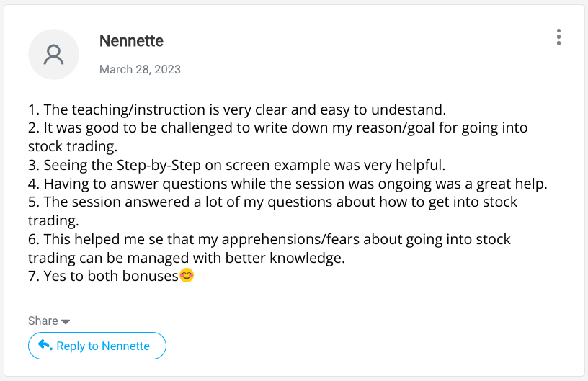This screenshot has height=381, width=588.
Task: Click the 'Yes to both bonuses' text
Action: point(103,276)
